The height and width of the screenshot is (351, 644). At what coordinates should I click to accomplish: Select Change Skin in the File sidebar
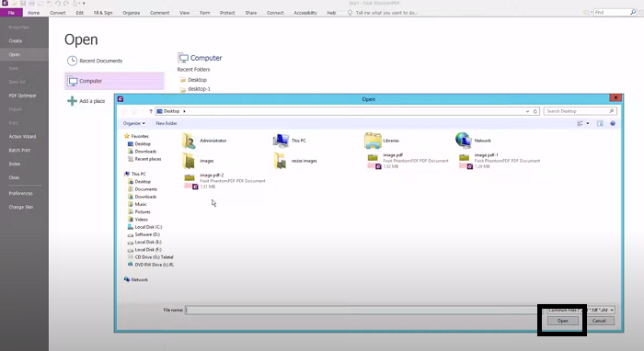(x=21, y=207)
